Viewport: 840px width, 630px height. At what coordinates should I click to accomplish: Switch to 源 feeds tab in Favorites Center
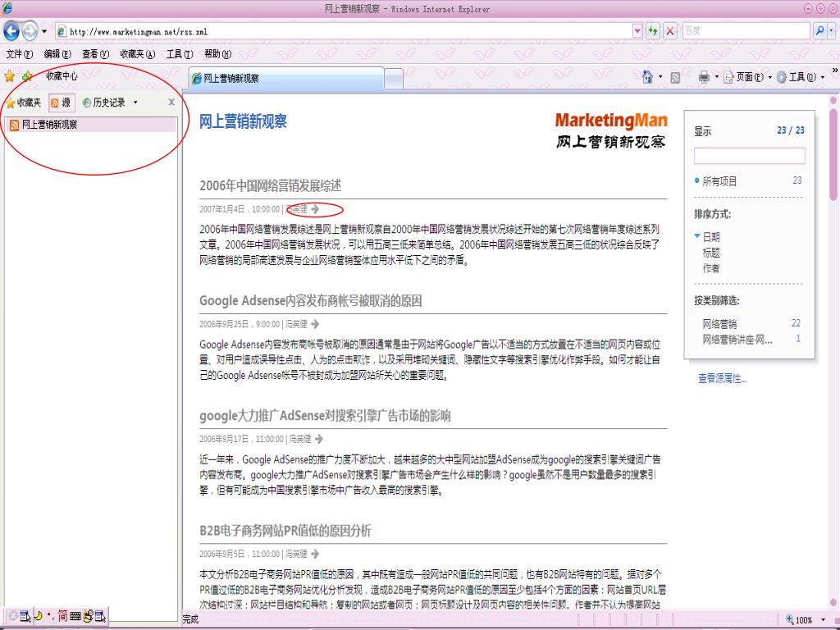point(61,103)
